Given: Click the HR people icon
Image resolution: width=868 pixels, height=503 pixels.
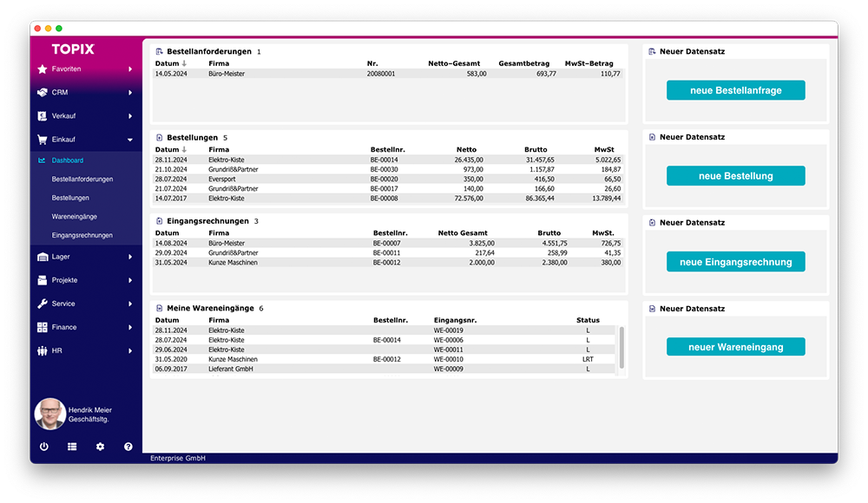Looking at the screenshot, I should pyautogui.click(x=43, y=350).
